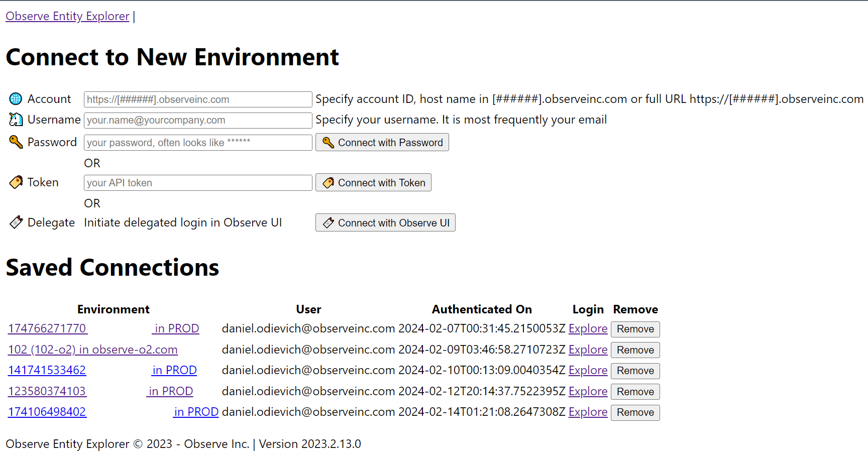
Task: Click the Remove column header
Action: pyautogui.click(x=635, y=309)
